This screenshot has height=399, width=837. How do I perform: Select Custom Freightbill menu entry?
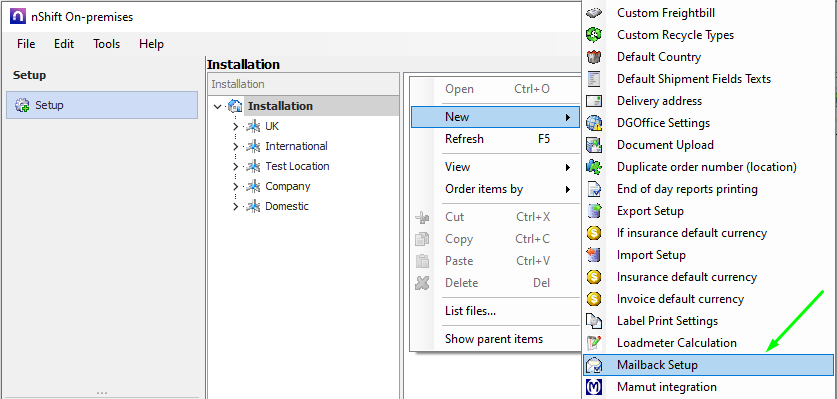click(x=708, y=13)
